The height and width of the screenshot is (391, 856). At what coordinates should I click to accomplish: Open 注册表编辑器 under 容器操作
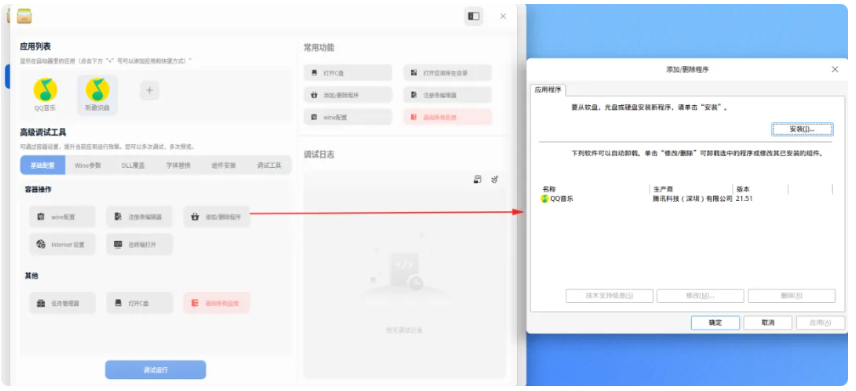pyautogui.click(x=140, y=217)
